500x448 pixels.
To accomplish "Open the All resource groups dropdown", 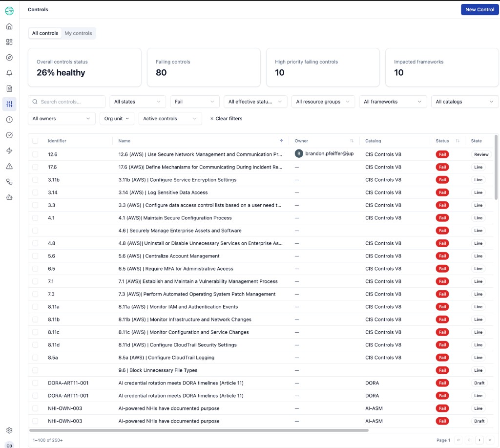I will (x=323, y=102).
